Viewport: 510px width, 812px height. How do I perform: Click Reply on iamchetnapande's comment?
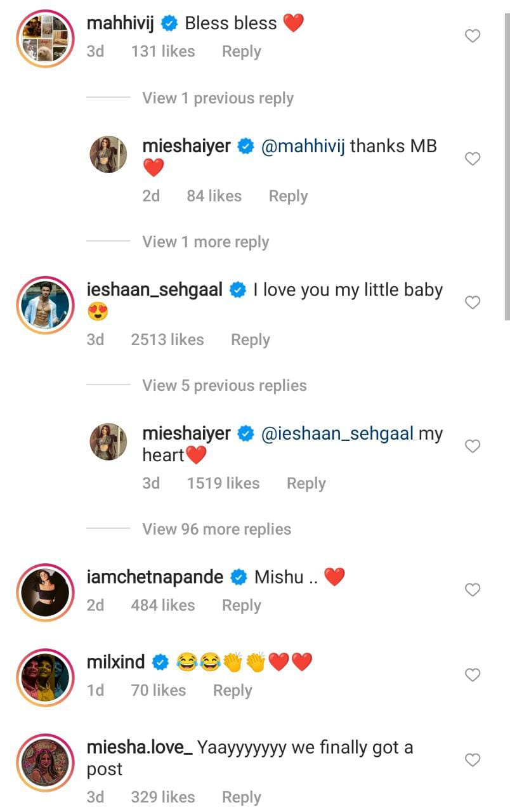coord(241,605)
